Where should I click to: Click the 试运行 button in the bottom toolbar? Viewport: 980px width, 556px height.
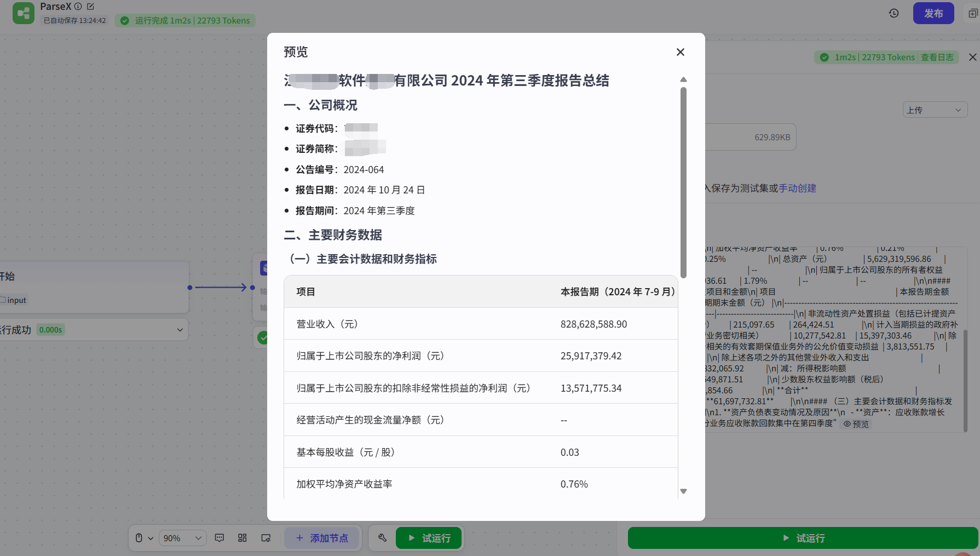(429, 538)
